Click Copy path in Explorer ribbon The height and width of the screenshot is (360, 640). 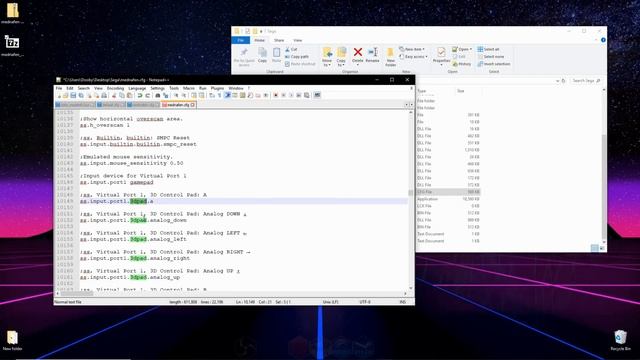(x=297, y=57)
